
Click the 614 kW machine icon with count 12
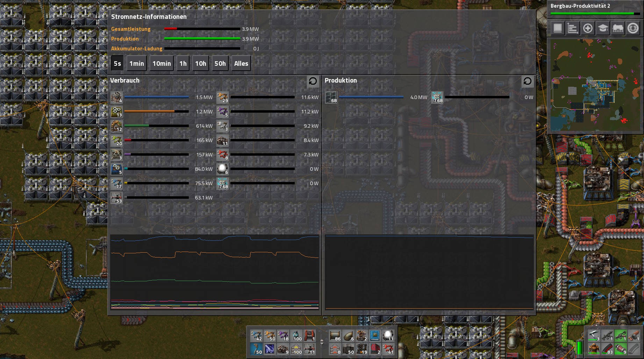click(116, 126)
